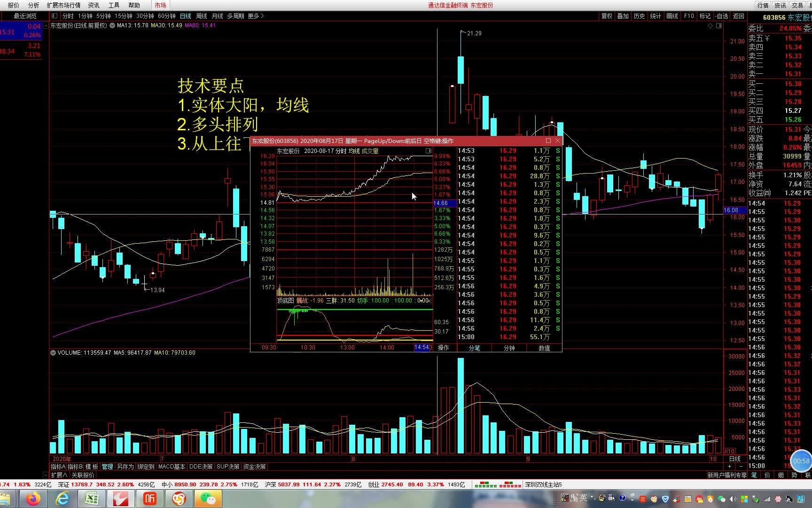812x508 pixels.
Task: Click the 操作 button in popup
Action: pyautogui.click(x=444, y=348)
